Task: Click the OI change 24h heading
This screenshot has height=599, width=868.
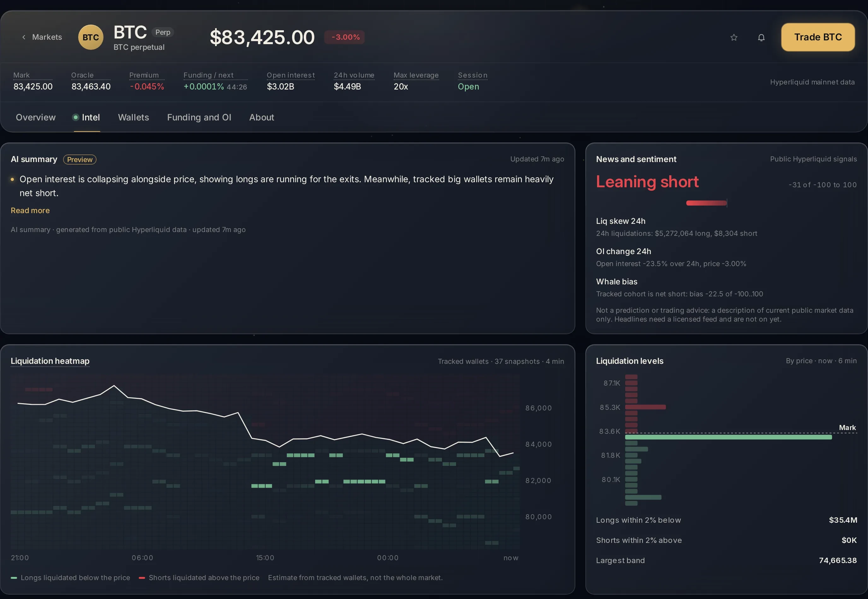Action: (x=624, y=252)
